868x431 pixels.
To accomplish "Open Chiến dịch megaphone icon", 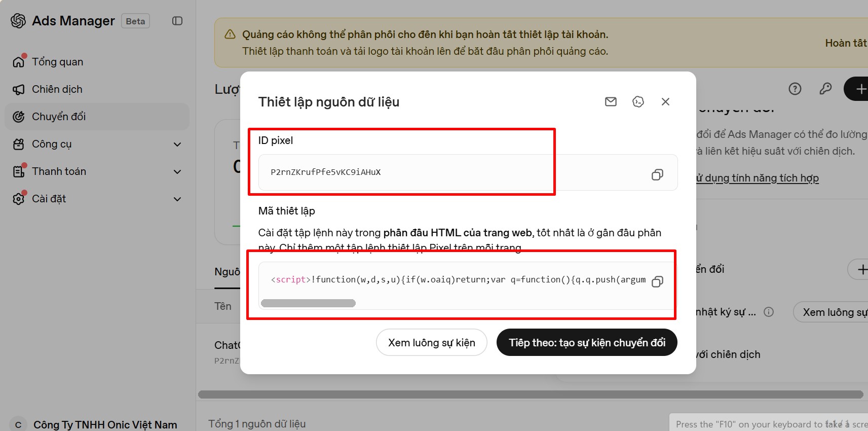I will [x=19, y=89].
